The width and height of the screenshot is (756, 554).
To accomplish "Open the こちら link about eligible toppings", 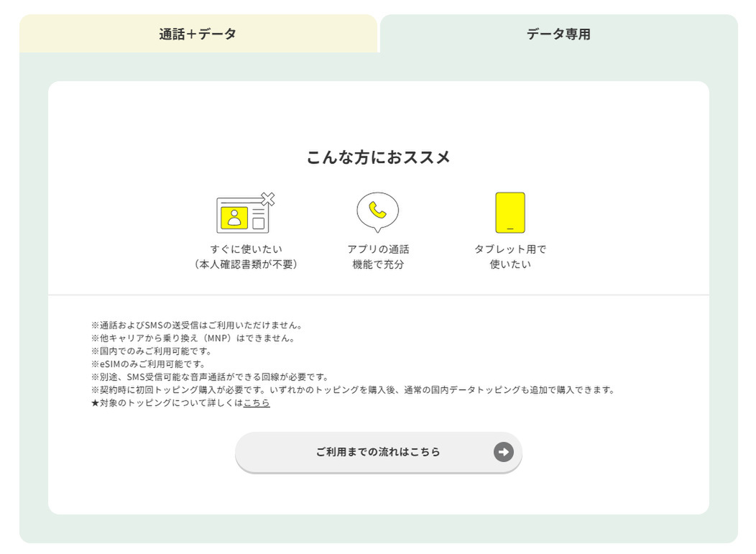I will [x=257, y=403].
